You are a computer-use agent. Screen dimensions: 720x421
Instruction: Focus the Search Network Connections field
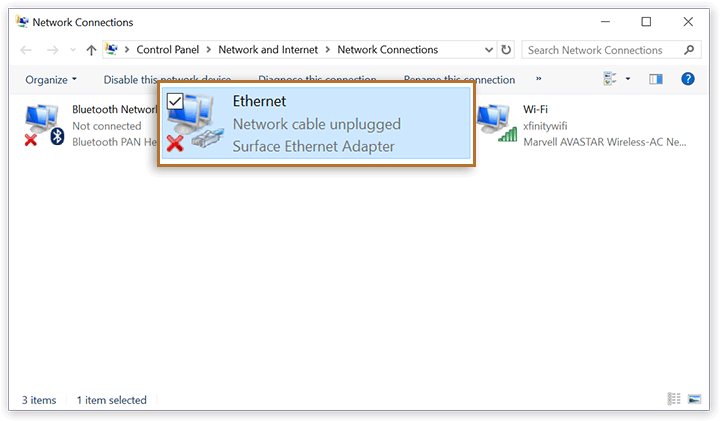[x=611, y=50]
